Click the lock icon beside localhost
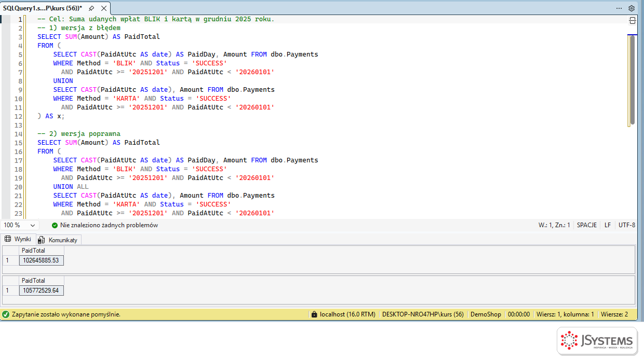644x359 pixels. (x=314, y=314)
